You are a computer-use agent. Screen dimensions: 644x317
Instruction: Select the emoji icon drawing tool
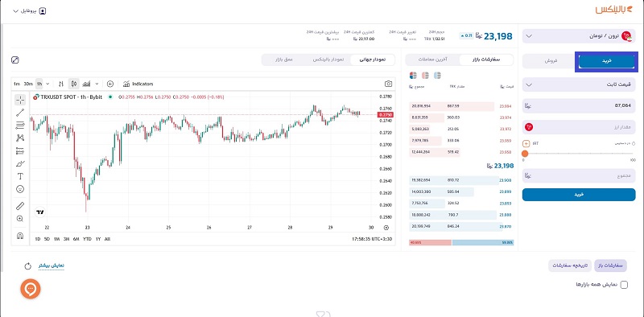click(x=19, y=189)
